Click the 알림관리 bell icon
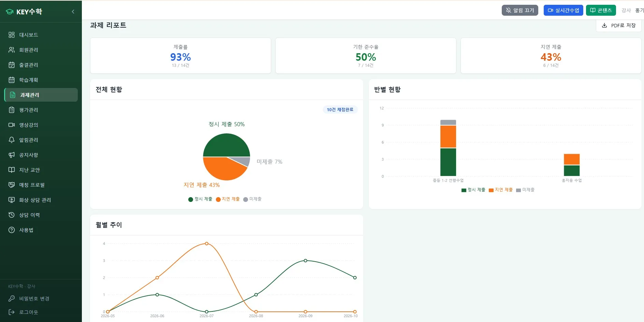This screenshot has height=322, width=644. pos(12,140)
